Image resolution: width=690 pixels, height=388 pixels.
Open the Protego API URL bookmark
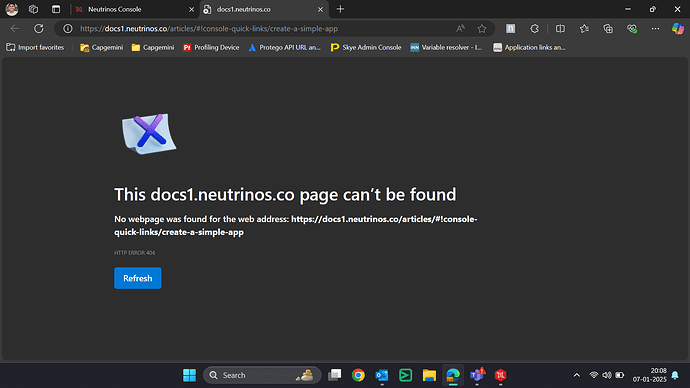tap(285, 47)
